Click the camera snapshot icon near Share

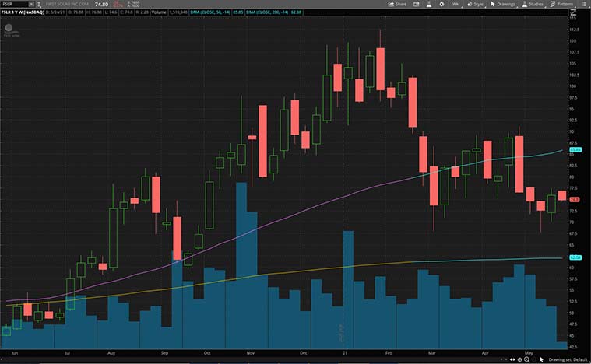click(x=417, y=4)
